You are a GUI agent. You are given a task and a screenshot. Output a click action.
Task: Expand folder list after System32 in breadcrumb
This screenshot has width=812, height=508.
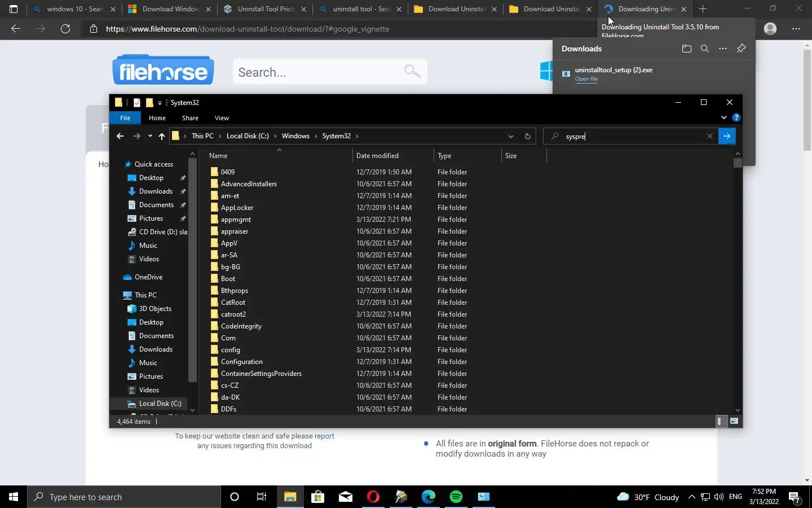click(357, 136)
